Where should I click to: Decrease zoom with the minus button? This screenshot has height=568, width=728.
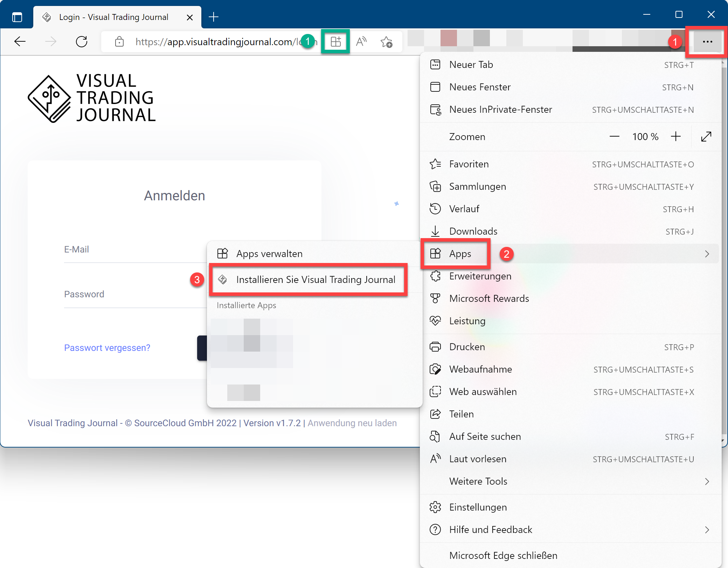[x=614, y=137]
